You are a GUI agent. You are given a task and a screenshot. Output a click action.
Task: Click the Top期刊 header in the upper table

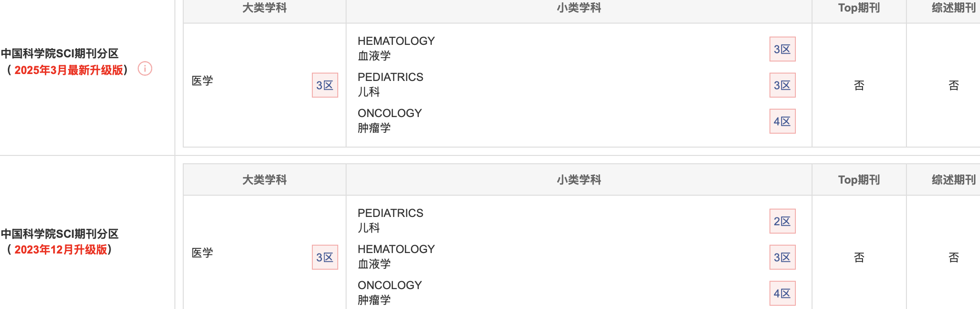[x=859, y=8]
